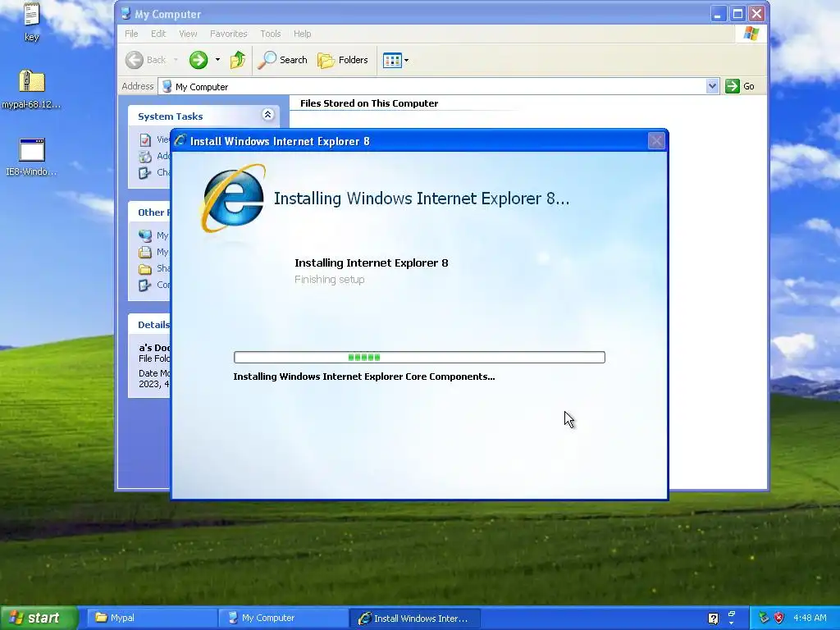The width and height of the screenshot is (840, 630).
Task: Click the Safely Remove Hardware tray icon
Action: point(764,619)
